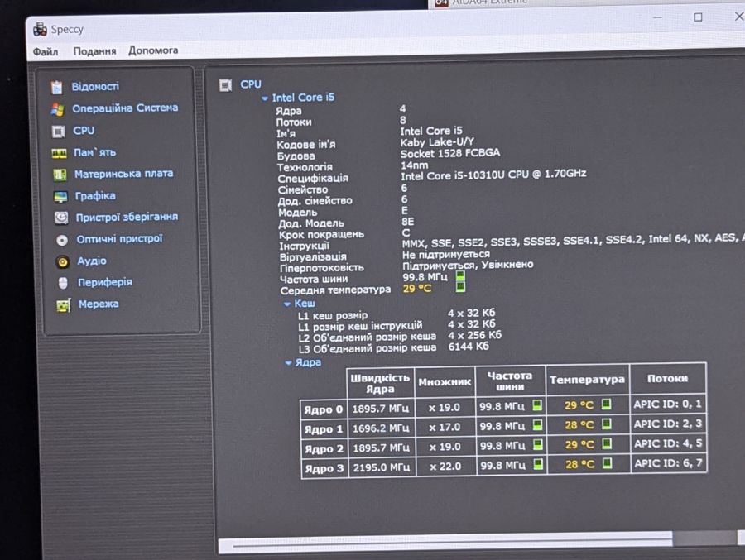
Task: Click the Операційна Система Windows flag icon
Action: pos(57,109)
